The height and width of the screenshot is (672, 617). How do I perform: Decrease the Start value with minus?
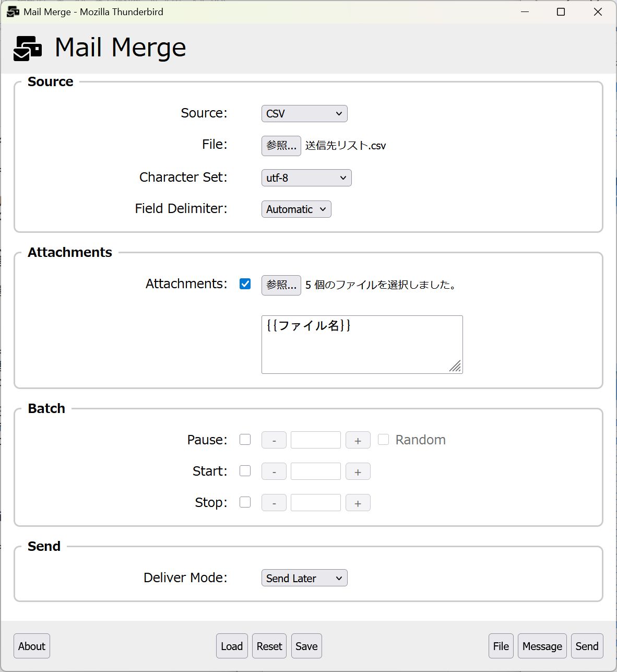pos(274,471)
